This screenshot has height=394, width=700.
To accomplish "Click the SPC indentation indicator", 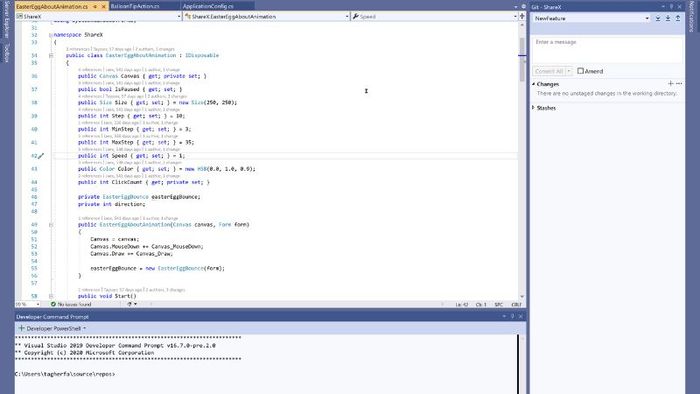I will 498,304.
